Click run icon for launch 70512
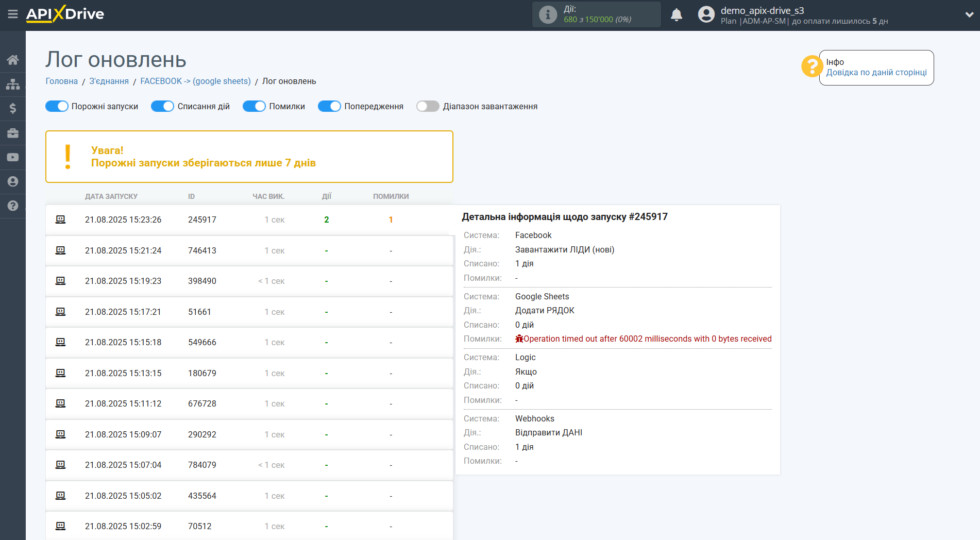This screenshot has height=540, width=980. tap(60, 526)
